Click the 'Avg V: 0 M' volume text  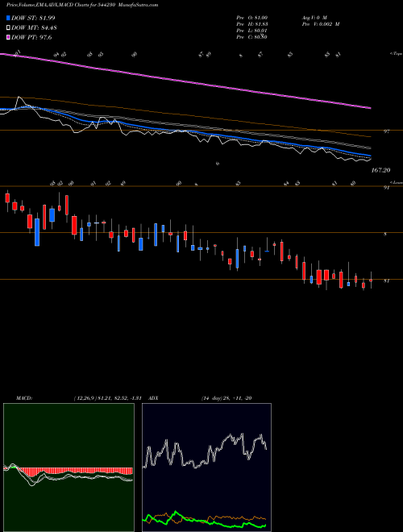pos(315,17)
